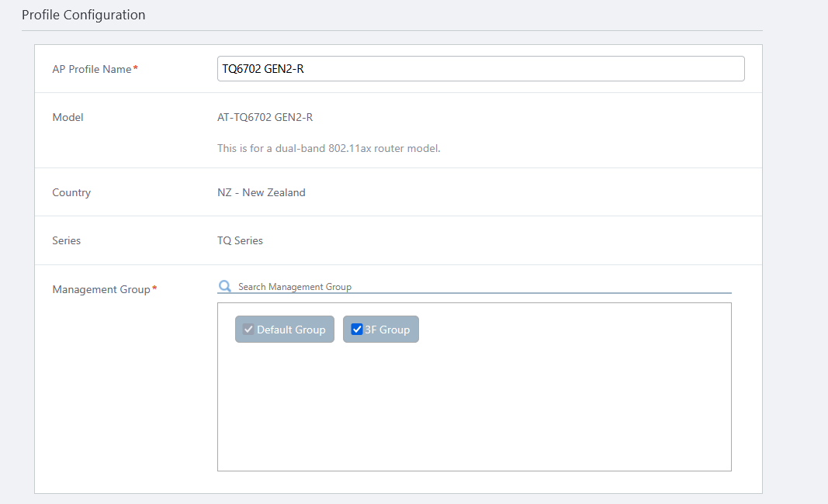The height and width of the screenshot is (504, 828).
Task: Click the Management Group label
Action: (x=101, y=289)
